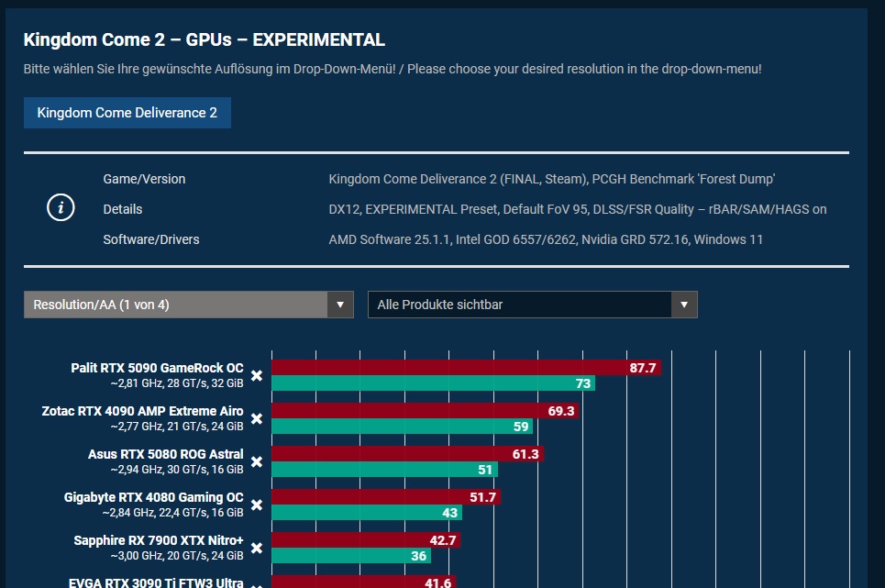Remove Gigabyte RTX 4080 Gaming OC entry
The height and width of the screenshot is (588, 885).
point(256,505)
